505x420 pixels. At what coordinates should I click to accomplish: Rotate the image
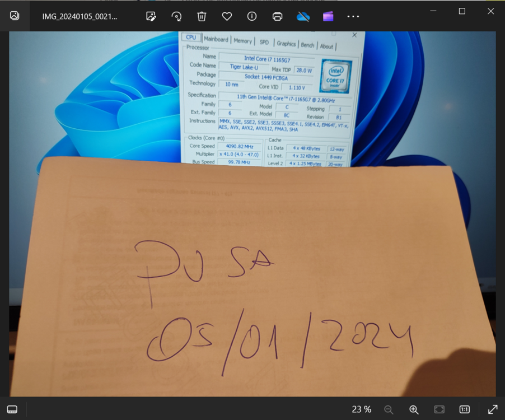click(176, 16)
